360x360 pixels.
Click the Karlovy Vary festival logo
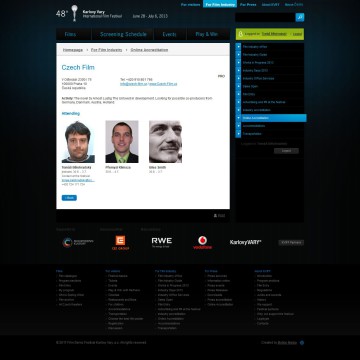click(74, 13)
